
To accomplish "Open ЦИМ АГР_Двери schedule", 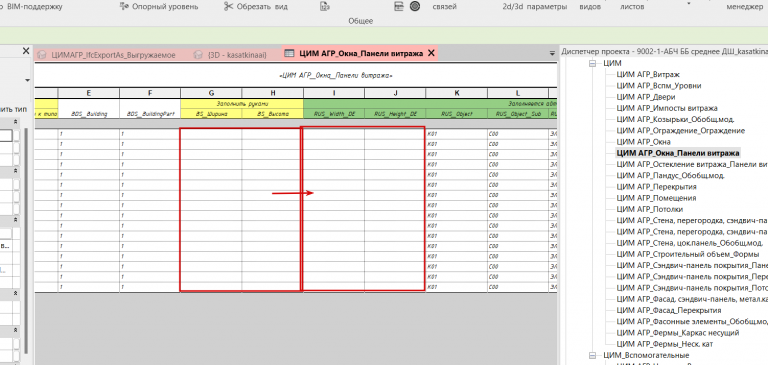I will tap(646, 97).
